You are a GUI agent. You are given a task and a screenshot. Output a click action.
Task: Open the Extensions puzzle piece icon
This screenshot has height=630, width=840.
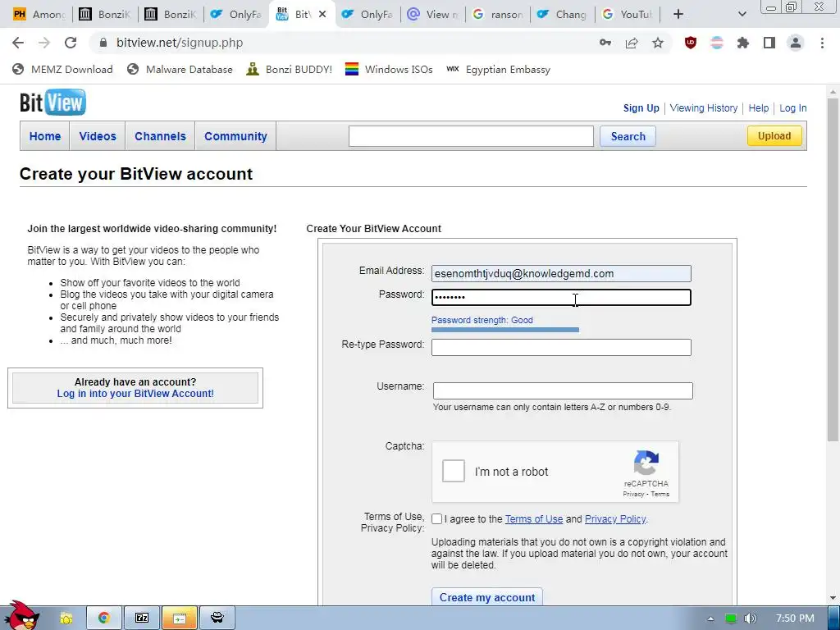[x=742, y=43]
